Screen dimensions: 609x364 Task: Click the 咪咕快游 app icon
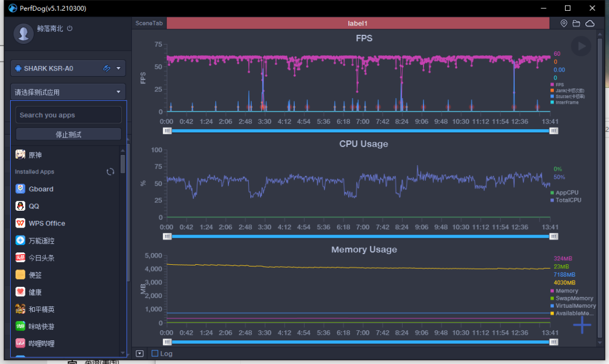click(x=20, y=326)
